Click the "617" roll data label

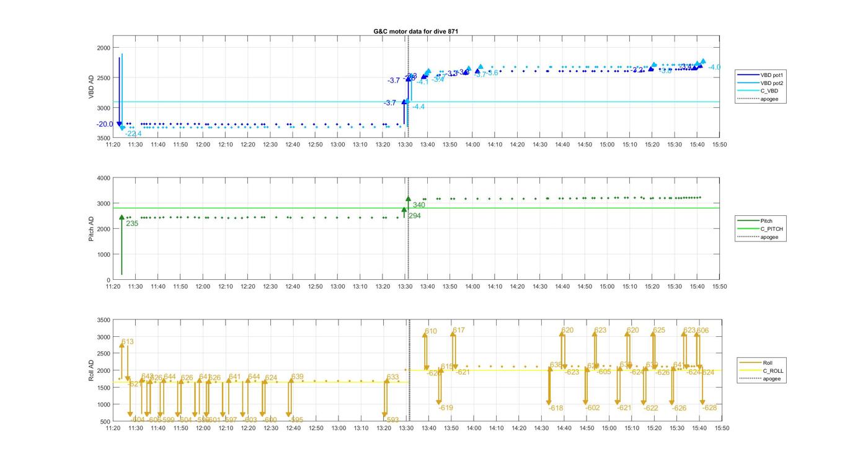click(x=458, y=331)
